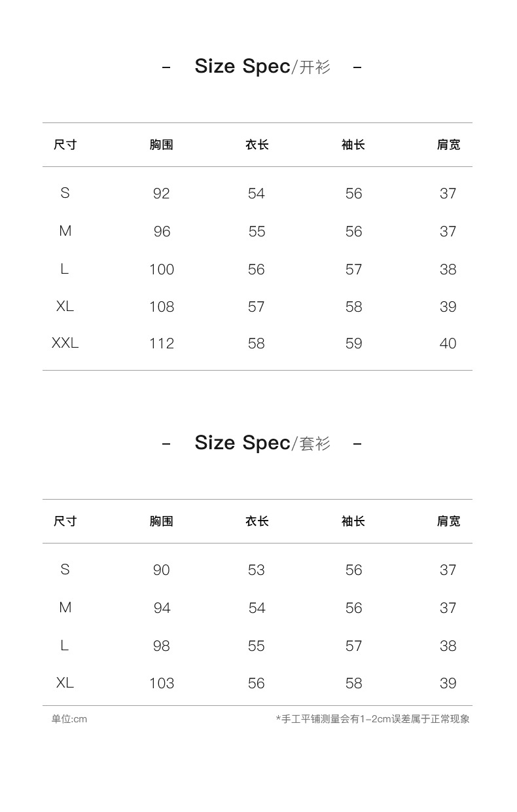Click the chest value 92 in S row
Viewport: 517px width, 812px height.
[161, 193]
